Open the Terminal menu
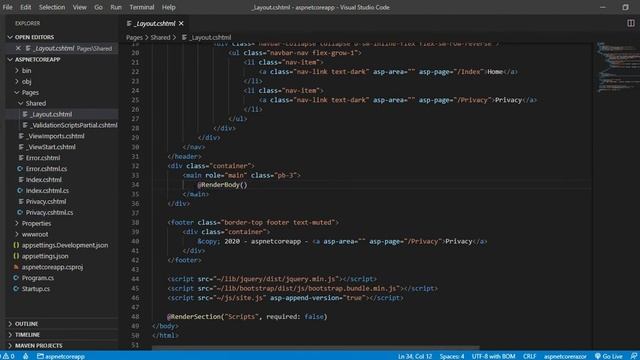This screenshot has height=360, width=640. [x=142, y=7]
